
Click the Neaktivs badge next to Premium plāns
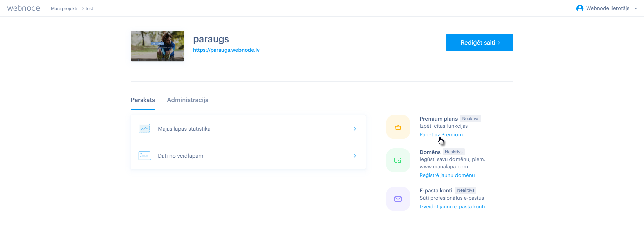471,119
